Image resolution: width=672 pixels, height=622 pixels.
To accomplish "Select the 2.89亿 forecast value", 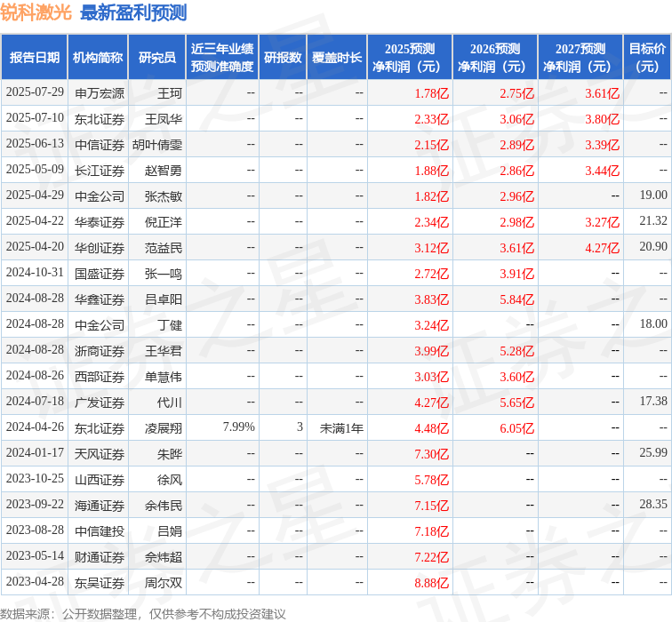I will tap(516, 145).
